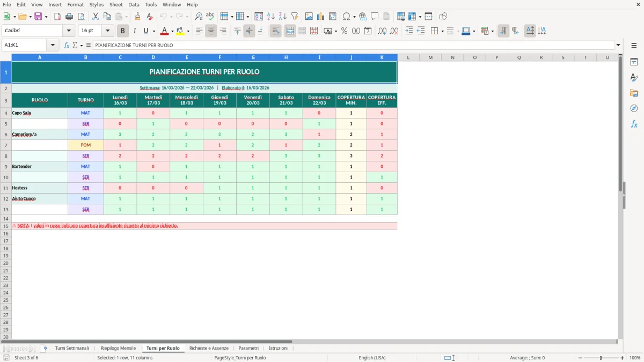This screenshot has height=362, width=644.
Task: Open Borders dropdown arrow
Action: 442,31
